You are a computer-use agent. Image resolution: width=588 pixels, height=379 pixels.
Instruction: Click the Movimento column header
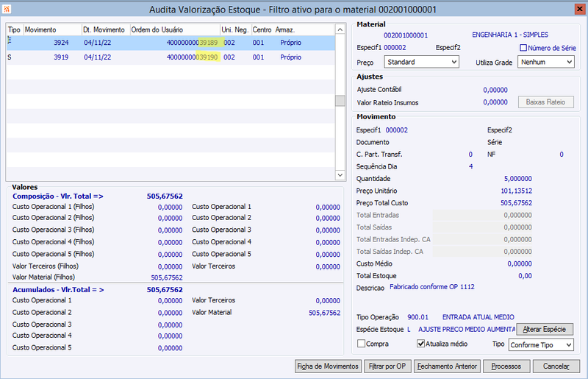pos(52,29)
